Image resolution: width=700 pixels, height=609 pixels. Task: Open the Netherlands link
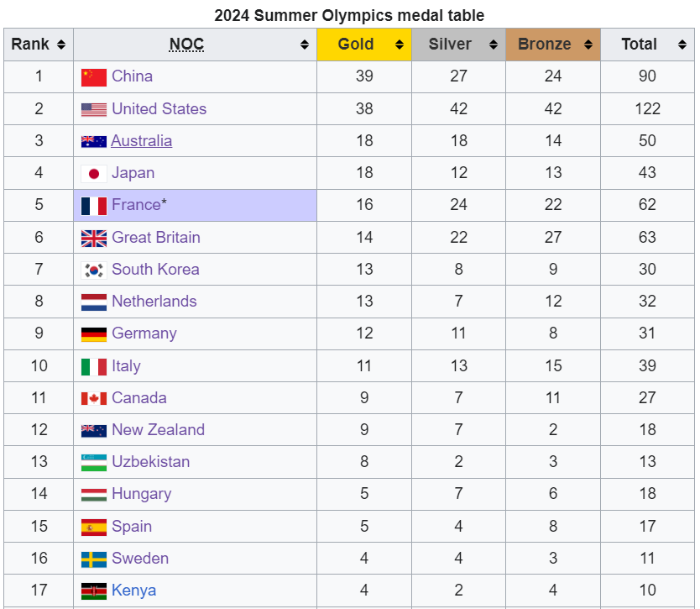[x=154, y=302]
